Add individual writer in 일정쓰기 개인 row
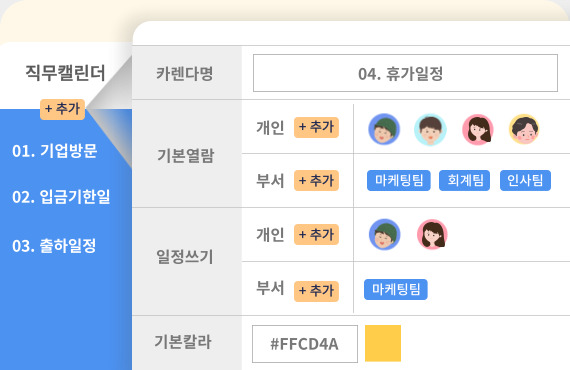This screenshot has height=370, width=570. [316, 234]
